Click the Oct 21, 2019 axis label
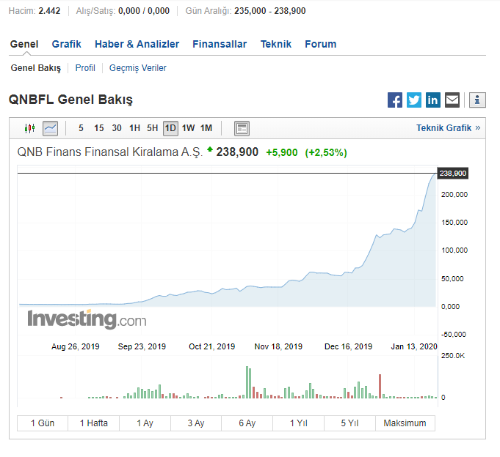 click(212, 347)
